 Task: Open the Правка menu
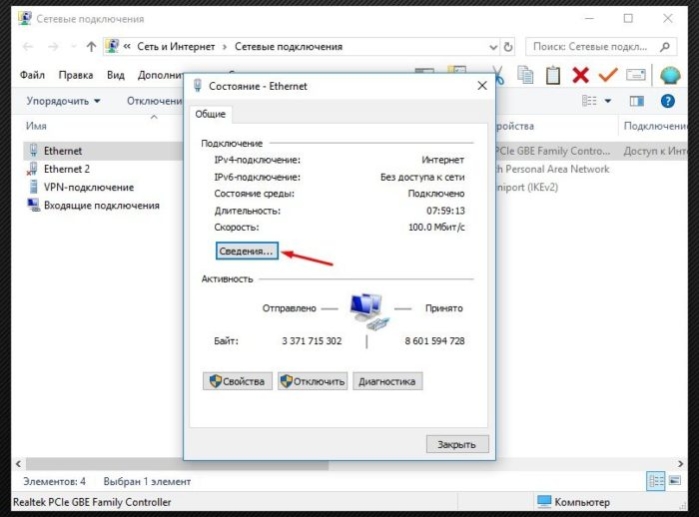point(76,75)
